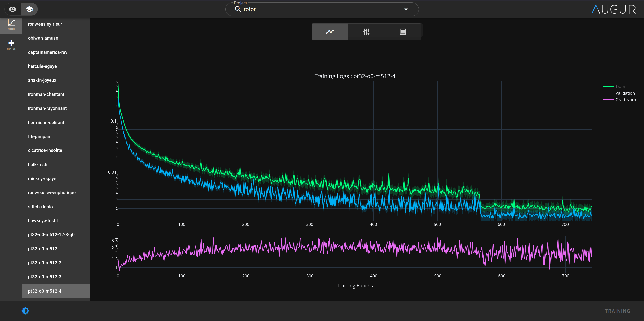Click the search icon in Project field
Screen dimensions: 644x321
(x=238, y=9)
